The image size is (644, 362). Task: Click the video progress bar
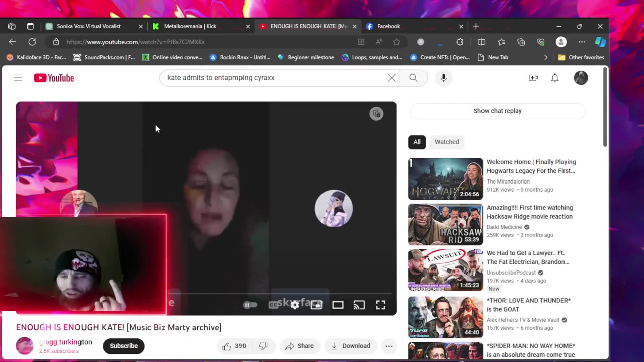tap(279, 293)
